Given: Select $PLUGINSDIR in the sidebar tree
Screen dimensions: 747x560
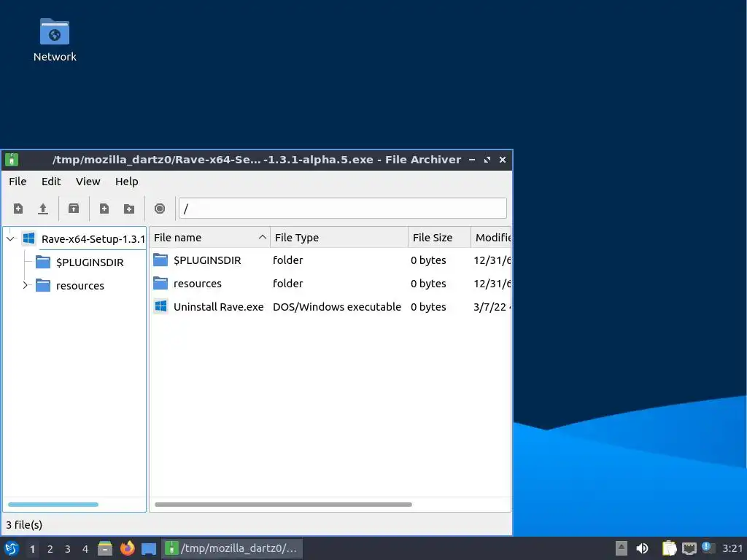Looking at the screenshot, I should (90, 262).
